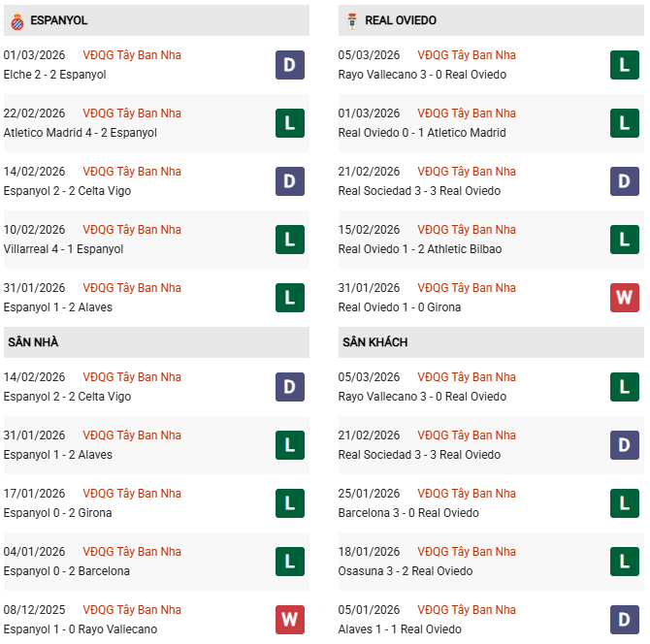Click the loss badge for Barcelona 3-0 Real Oviedo
The width and height of the screenshot is (650, 644).
click(624, 503)
